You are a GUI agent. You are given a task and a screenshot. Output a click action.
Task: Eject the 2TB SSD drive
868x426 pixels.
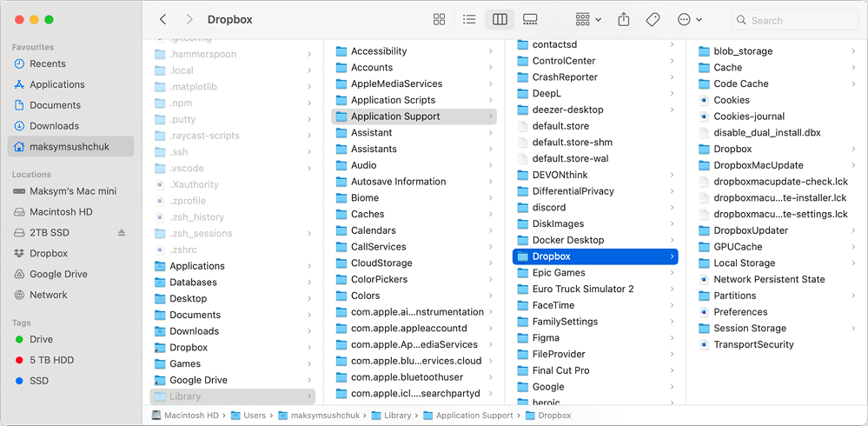point(122,233)
